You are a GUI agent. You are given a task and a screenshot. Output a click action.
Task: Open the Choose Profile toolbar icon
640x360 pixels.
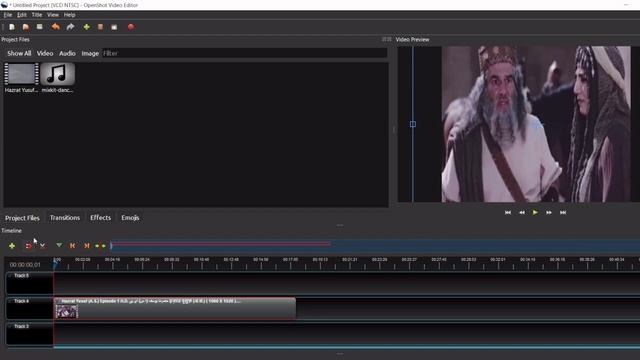pyautogui.click(x=100, y=27)
